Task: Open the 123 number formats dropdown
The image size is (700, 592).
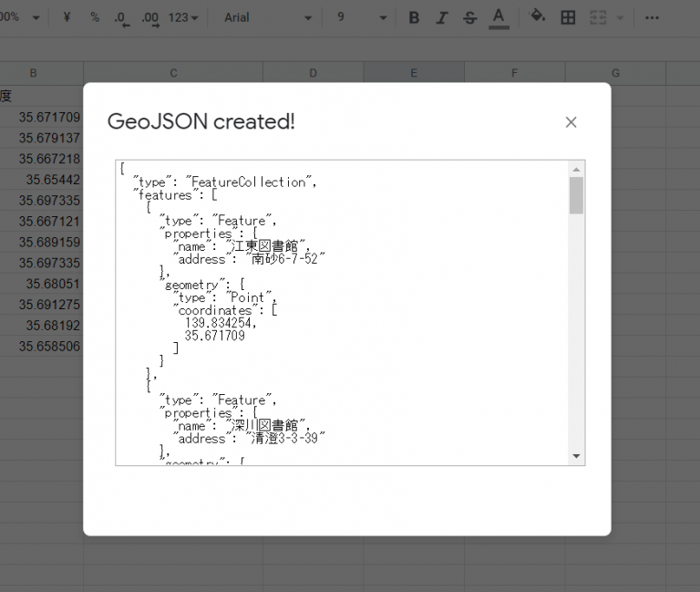Action: pos(183,18)
